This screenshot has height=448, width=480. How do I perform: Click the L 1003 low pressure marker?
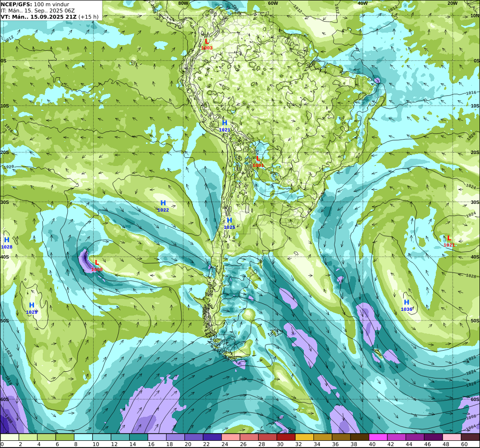(x=207, y=44)
